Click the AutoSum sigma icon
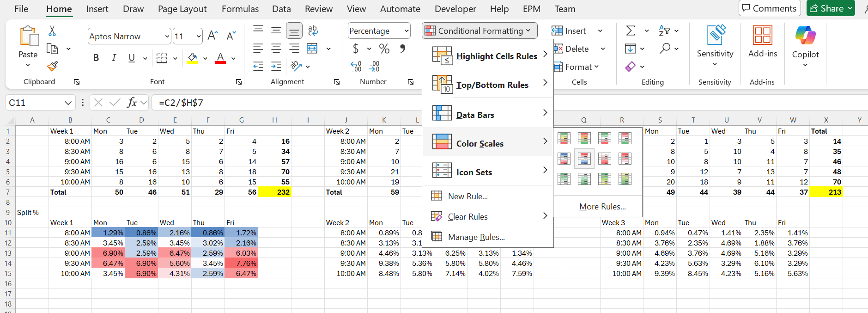 [630, 31]
